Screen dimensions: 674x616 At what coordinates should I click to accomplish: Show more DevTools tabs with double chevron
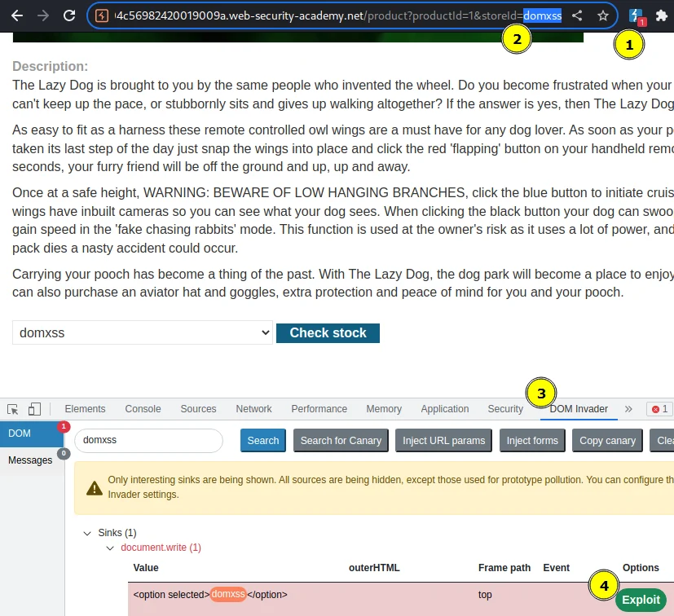coord(628,409)
